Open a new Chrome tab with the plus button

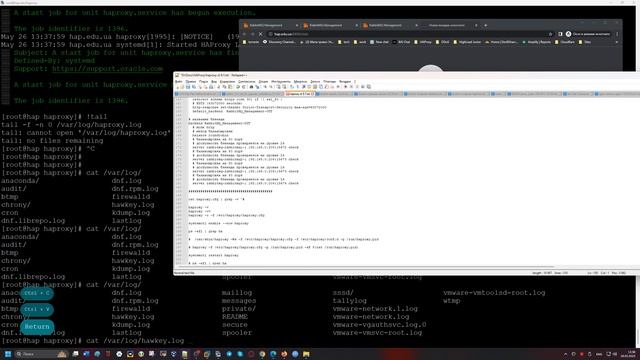tap(486, 25)
